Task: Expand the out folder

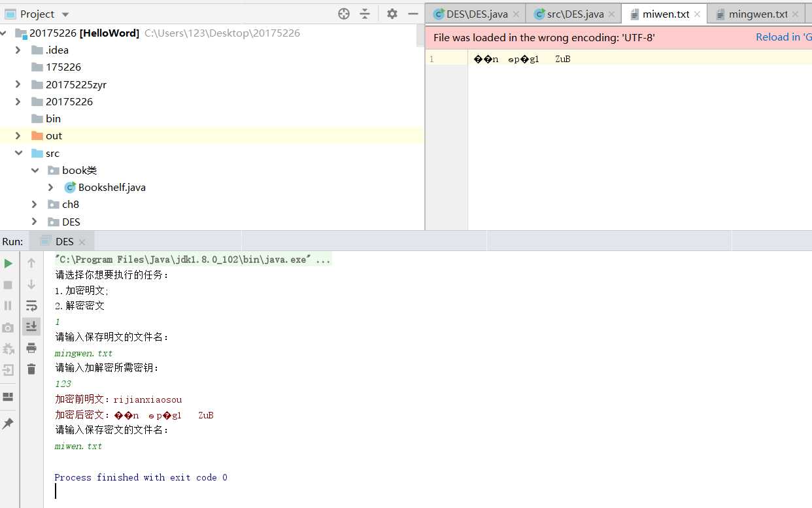Action: click(18, 135)
